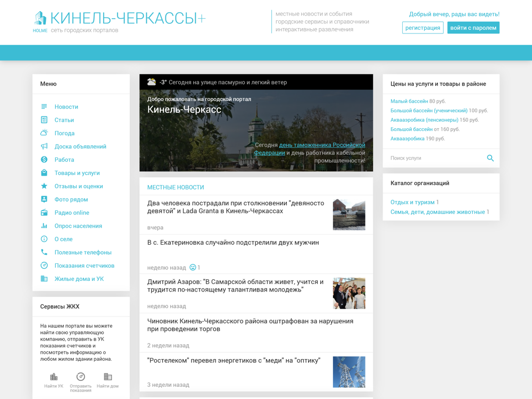Screen dimensions: 532x399
Task: Open the Екатериновка shooting news headline
Action: pyautogui.click(x=233, y=242)
